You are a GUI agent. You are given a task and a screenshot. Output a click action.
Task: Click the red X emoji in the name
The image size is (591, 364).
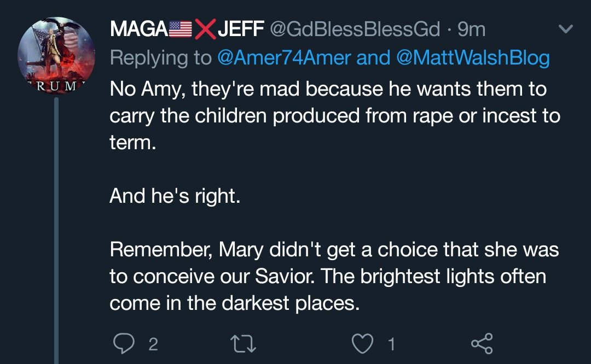[x=205, y=30]
